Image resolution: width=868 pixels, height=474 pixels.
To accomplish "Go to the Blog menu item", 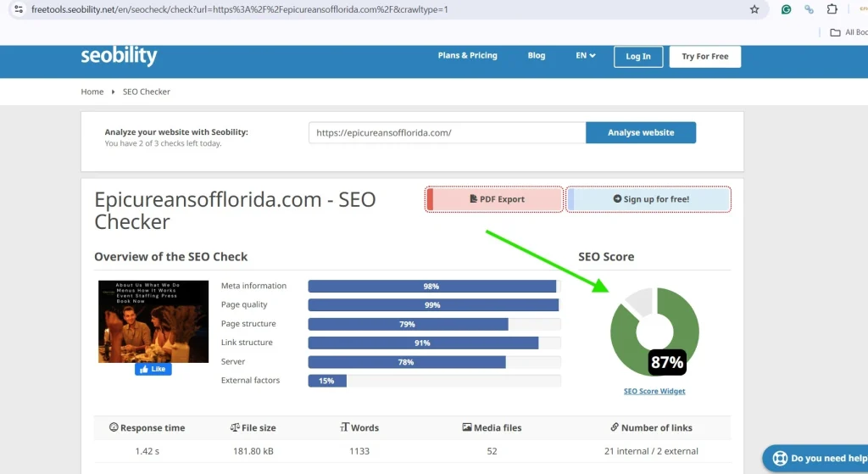I will tap(537, 56).
